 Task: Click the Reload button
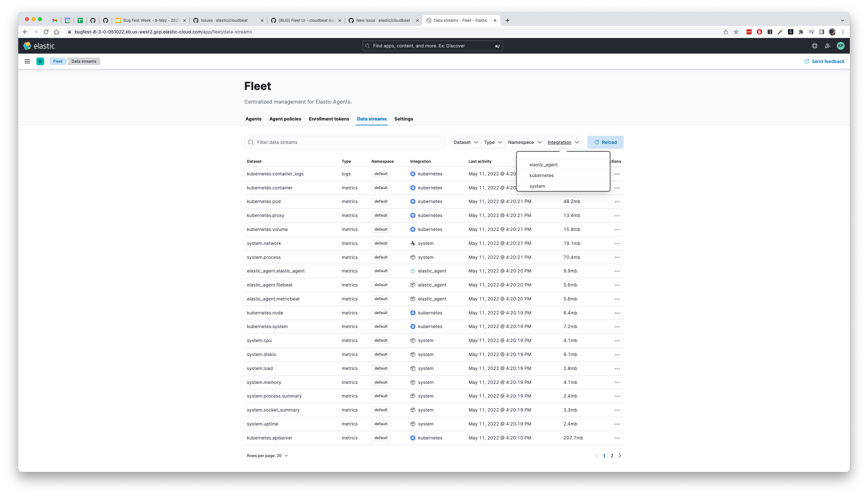[x=605, y=142]
